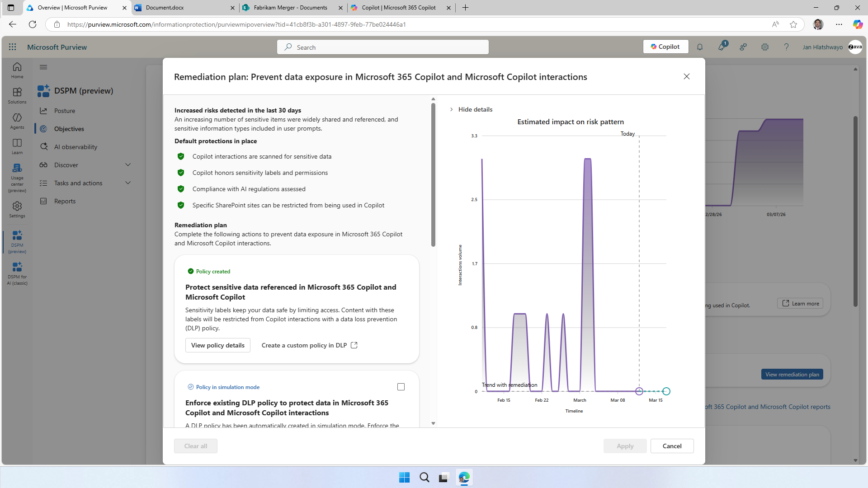Click the Purview Search box
Viewport: 868px width, 488px height.
[x=383, y=47]
